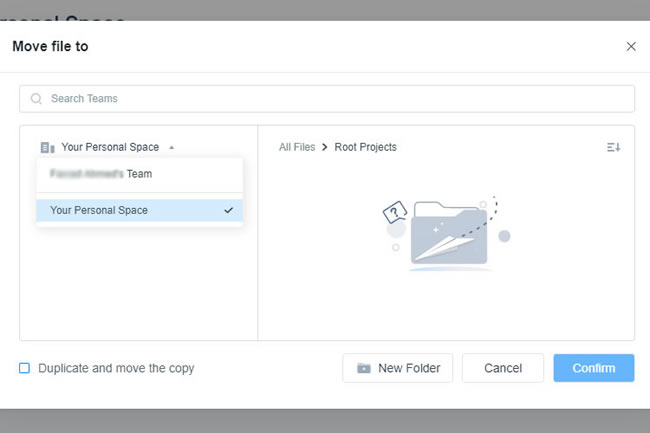This screenshot has width=650, height=433.
Task: Choose Your Personal Space in the dropdown list
Action: 99,210
